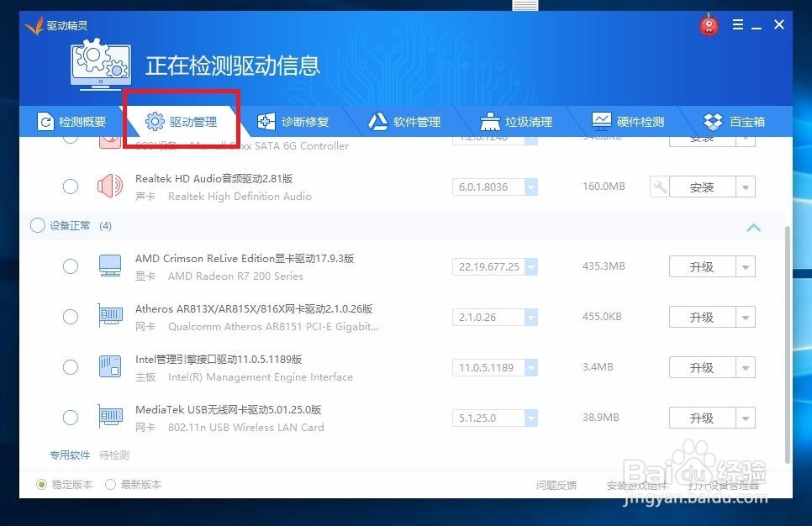Expand arrow next to AMD 升级 button
Screen dimensions: 812x526
coord(746,266)
